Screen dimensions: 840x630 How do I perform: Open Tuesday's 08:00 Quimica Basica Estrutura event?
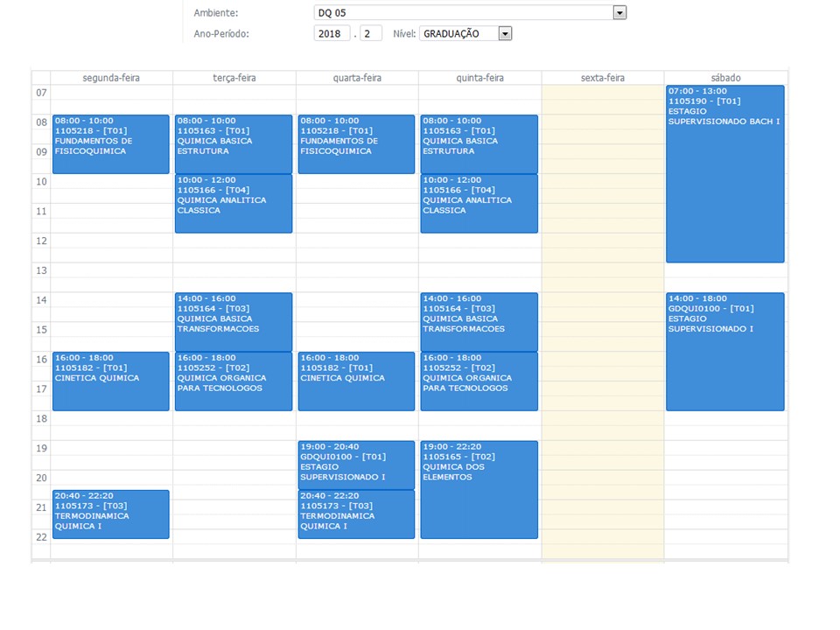tap(233, 144)
